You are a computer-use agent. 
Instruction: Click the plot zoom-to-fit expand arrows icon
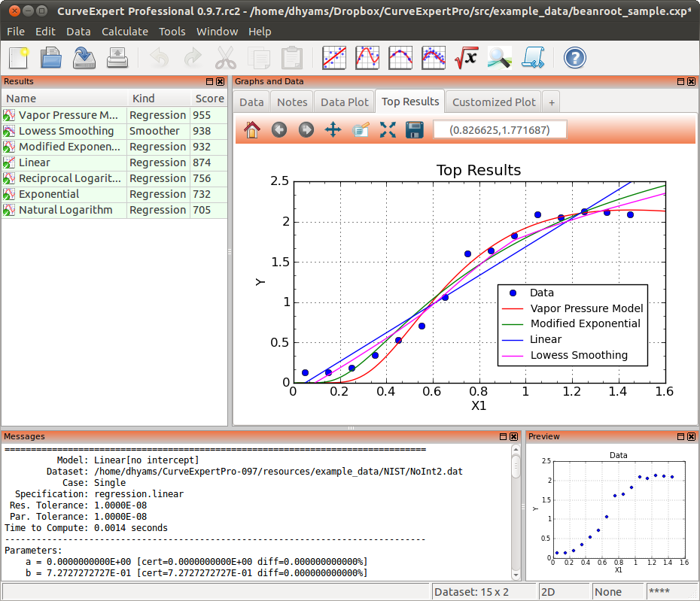tap(387, 130)
